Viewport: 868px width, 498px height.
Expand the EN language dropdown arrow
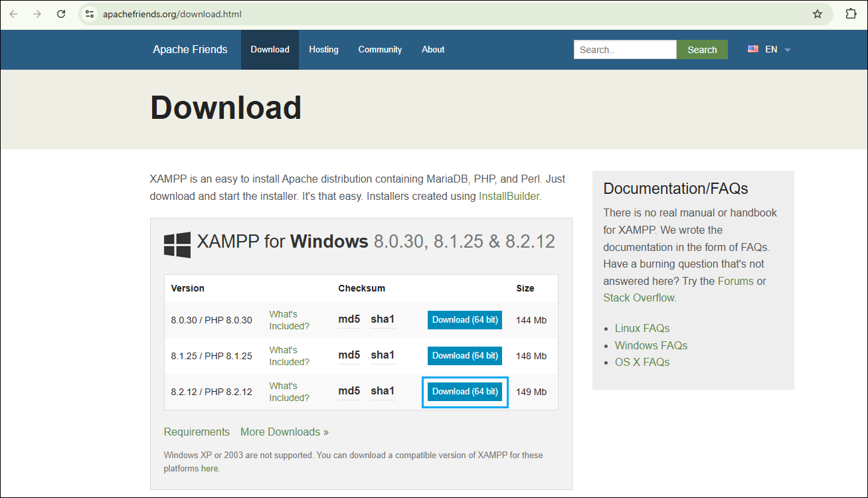pyautogui.click(x=788, y=50)
